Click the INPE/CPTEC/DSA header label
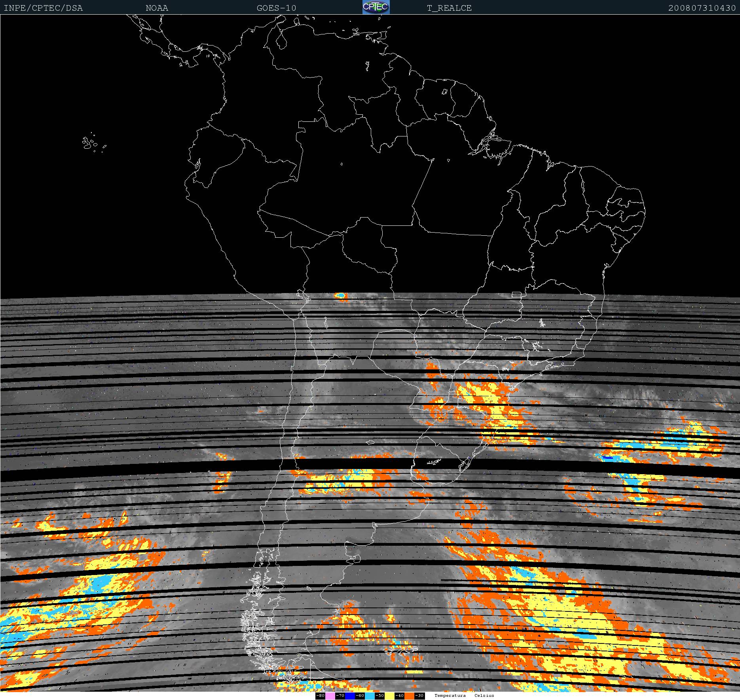 pos(43,8)
